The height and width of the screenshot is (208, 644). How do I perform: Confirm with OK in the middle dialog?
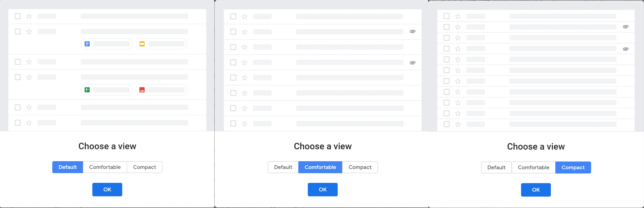pos(323,190)
